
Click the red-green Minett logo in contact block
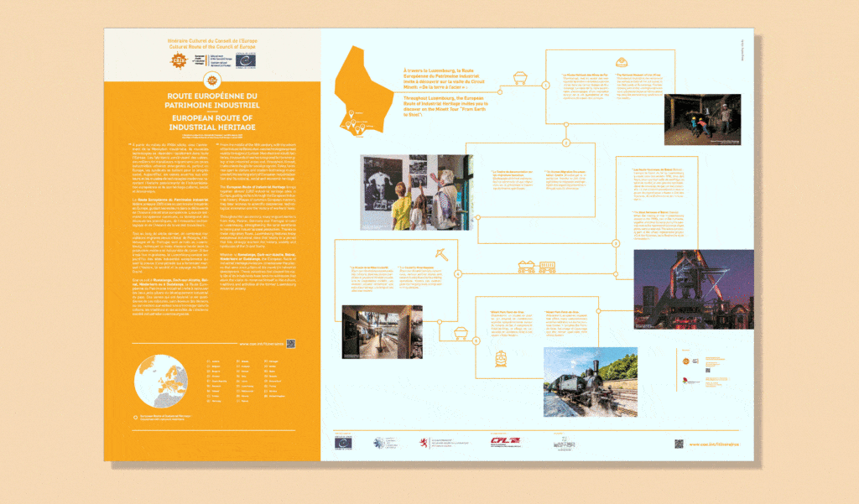click(691, 381)
